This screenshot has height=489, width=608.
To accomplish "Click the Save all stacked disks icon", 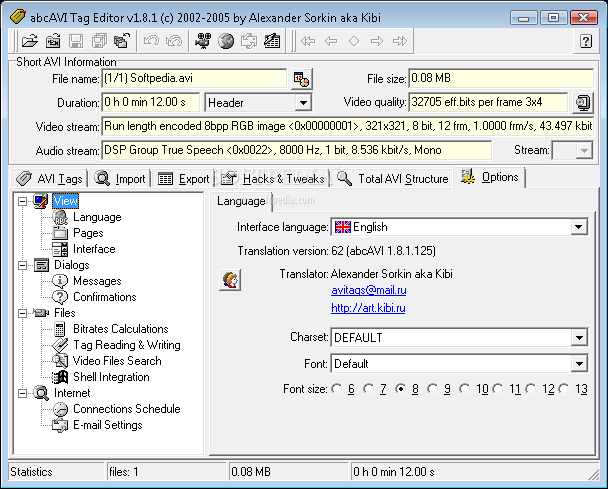I will coord(99,41).
